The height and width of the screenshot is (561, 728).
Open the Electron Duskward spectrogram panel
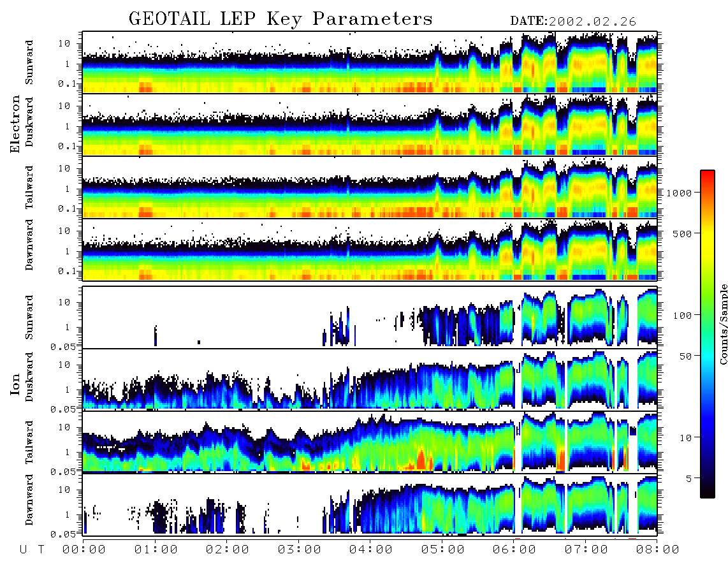tap(370, 124)
